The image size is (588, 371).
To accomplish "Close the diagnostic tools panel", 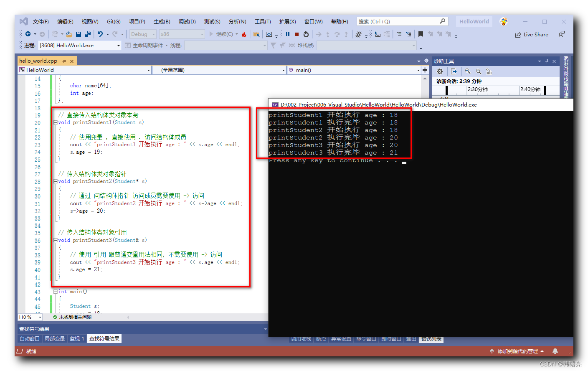I will coord(554,61).
